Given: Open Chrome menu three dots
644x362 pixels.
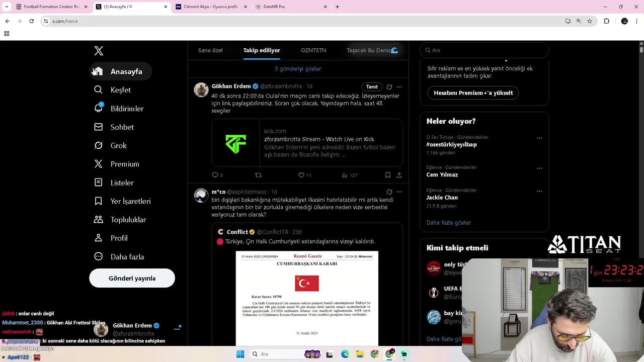Looking at the screenshot, I should tap(636, 21).
